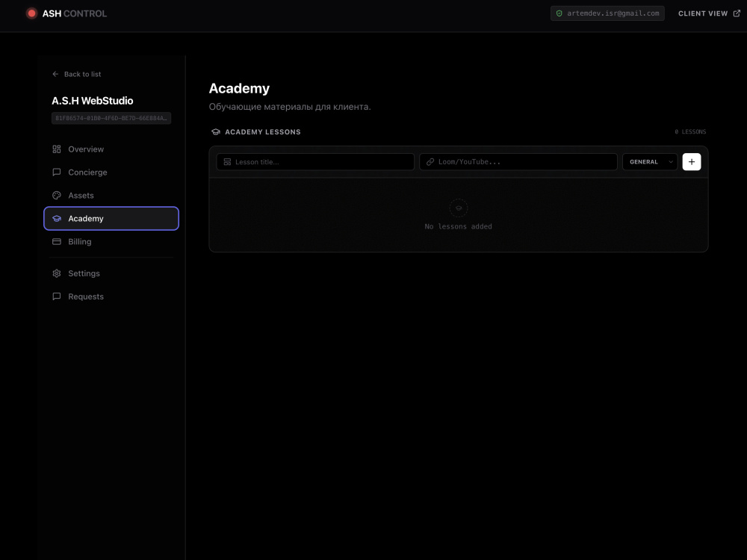Image resolution: width=747 pixels, height=560 pixels.
Task: Click the link icon in Loom/YouTube field
Action: click(x=430, y=162)
